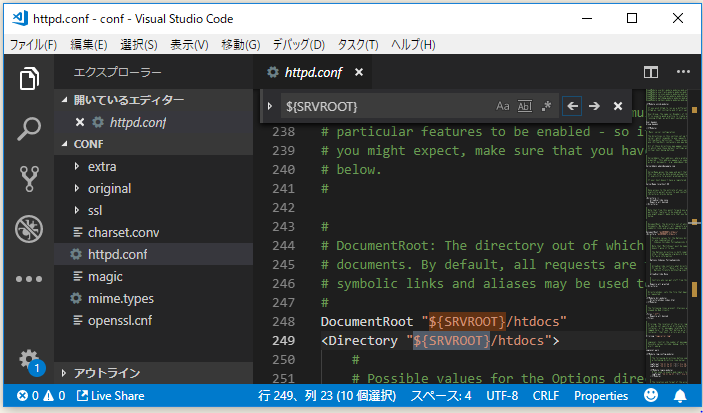
Task: Click the editor vertical scrollbar
Action: [694, 235]
